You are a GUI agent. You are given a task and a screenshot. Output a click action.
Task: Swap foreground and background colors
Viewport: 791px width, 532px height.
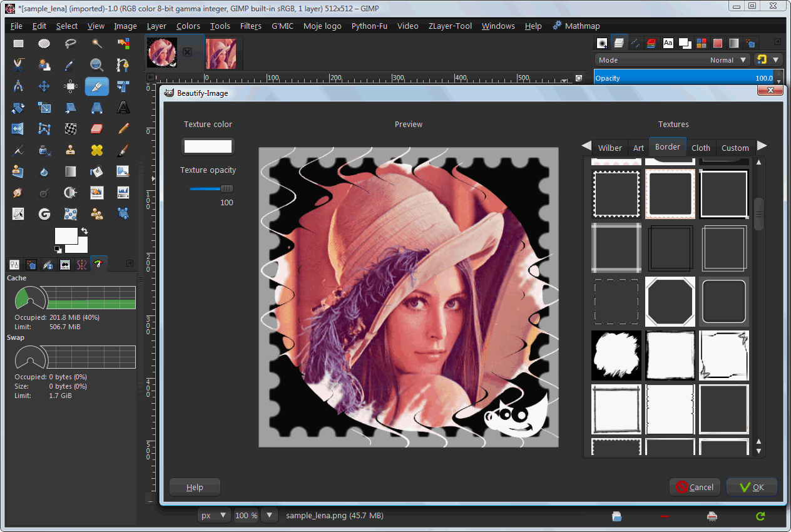84,231
